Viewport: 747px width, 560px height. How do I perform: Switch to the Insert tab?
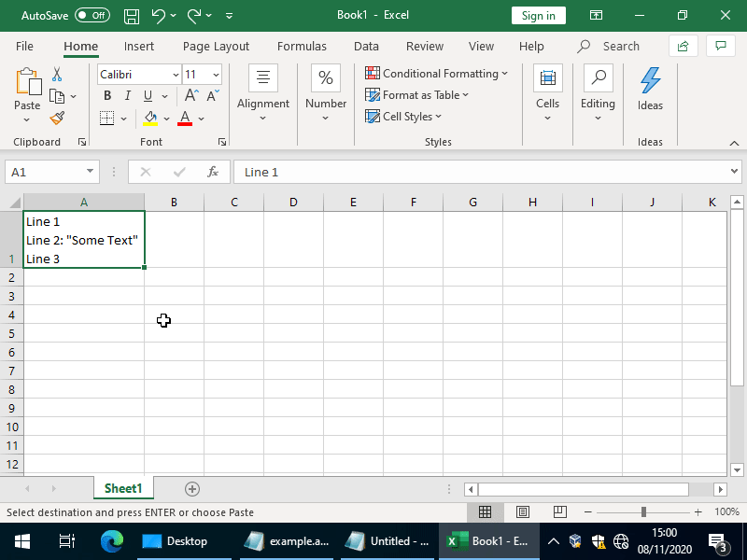pyautogui.click(x=138, y=46)
